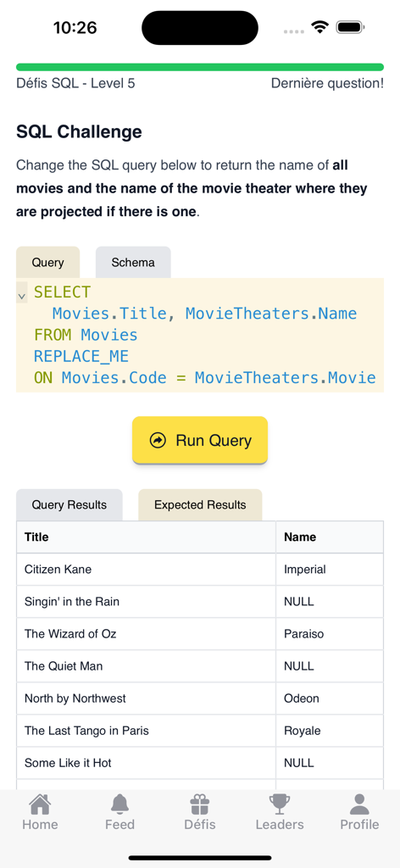Viewport: 400px width, 868px height.
Task: Switch to the Schema tab
Action: coord(133,263)
